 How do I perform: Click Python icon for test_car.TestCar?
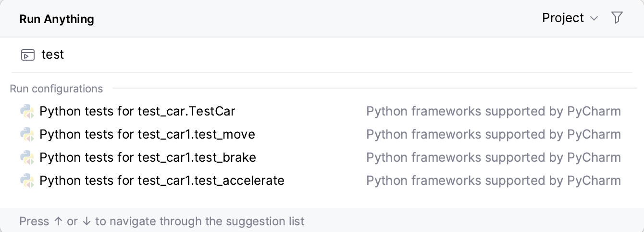[27, 112]
